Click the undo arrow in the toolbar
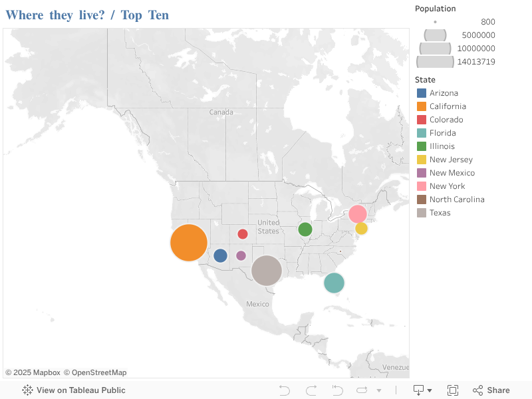The width and height of the screenshot is (532, 399). [x=285, y=390]
